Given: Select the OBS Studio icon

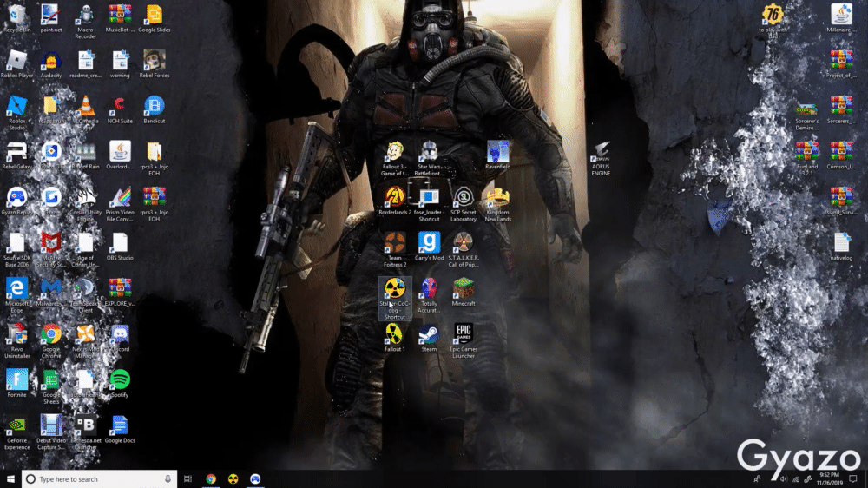Looking at the screenshot, I should (x=120, y=247).
